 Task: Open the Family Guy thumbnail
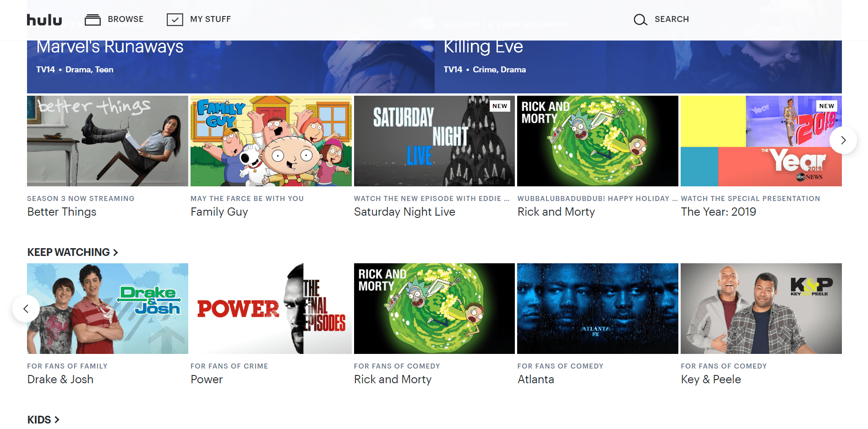[271, 141]
